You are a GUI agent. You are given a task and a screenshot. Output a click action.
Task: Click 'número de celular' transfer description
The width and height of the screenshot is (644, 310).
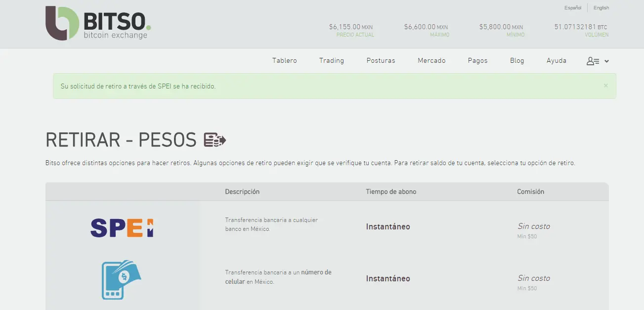tap(278, 277)
